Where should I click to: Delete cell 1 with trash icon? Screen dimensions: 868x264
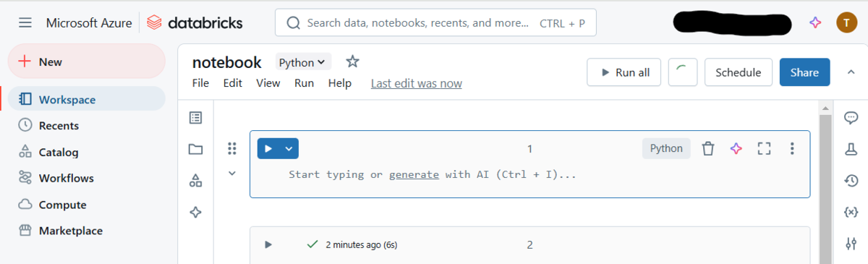pos(708,148)
